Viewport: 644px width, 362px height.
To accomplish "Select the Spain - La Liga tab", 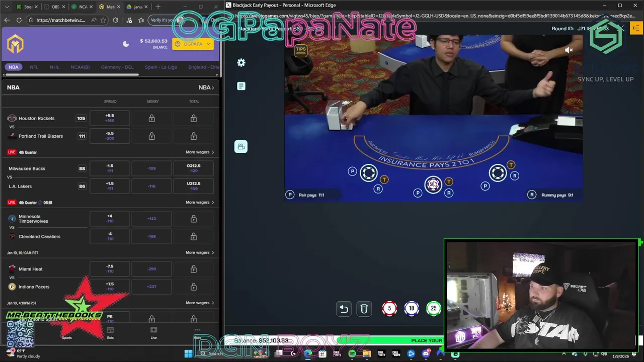I will click(161, 67).
